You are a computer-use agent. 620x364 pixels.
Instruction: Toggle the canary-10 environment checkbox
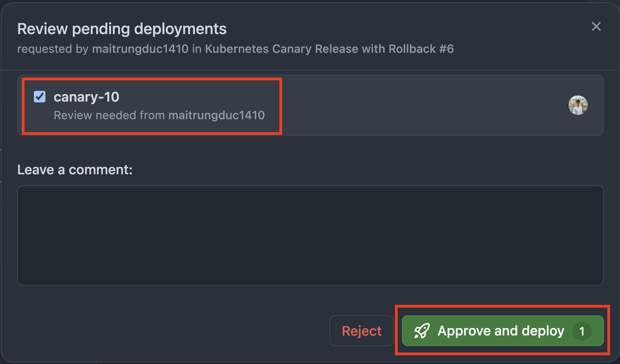[40, 97]
